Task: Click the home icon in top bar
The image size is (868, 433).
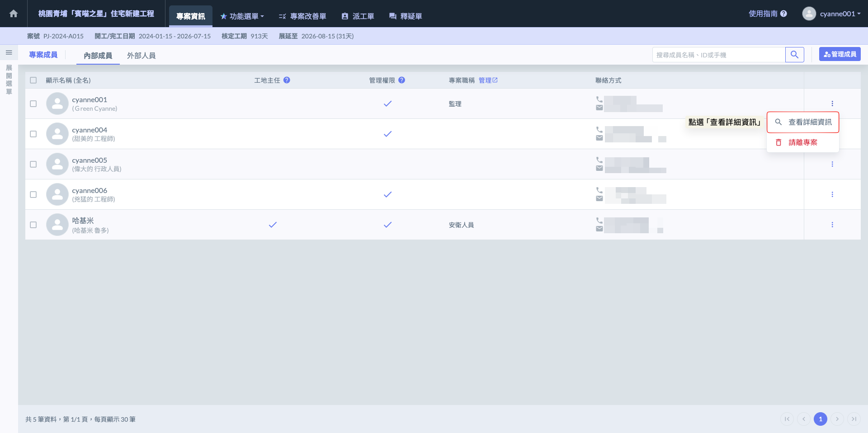Action: (x=14, y=14)
